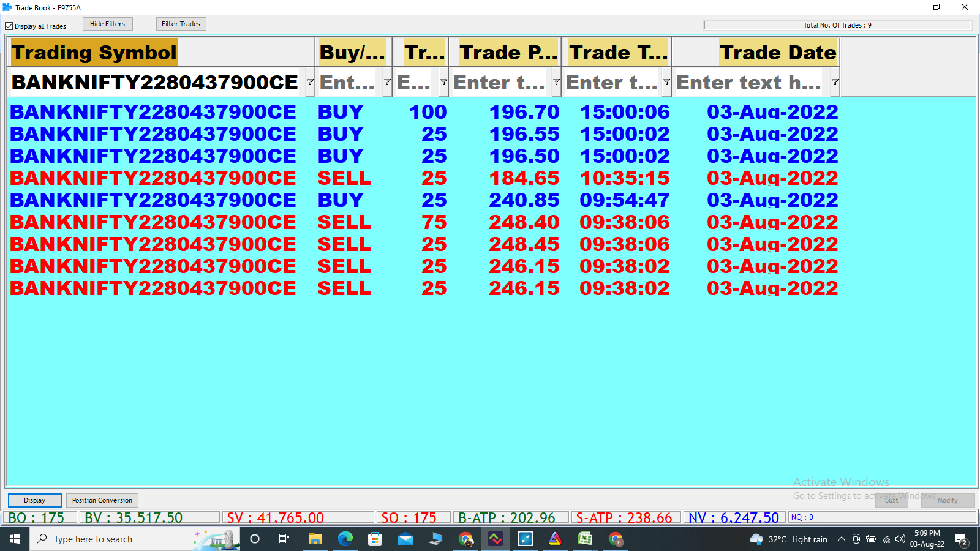Click the 240.85 trade price cell
Viewport: 980px width, 551px height.
[524, 200]
